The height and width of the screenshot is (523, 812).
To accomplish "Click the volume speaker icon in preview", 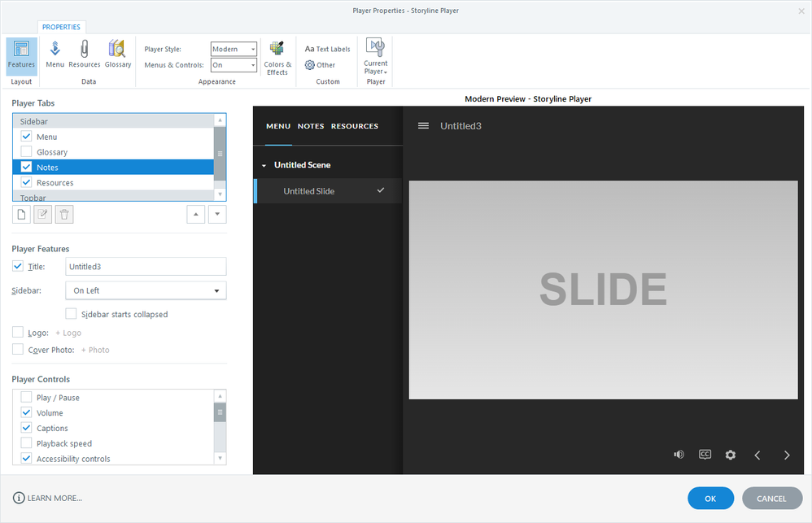I will [679, 455].
